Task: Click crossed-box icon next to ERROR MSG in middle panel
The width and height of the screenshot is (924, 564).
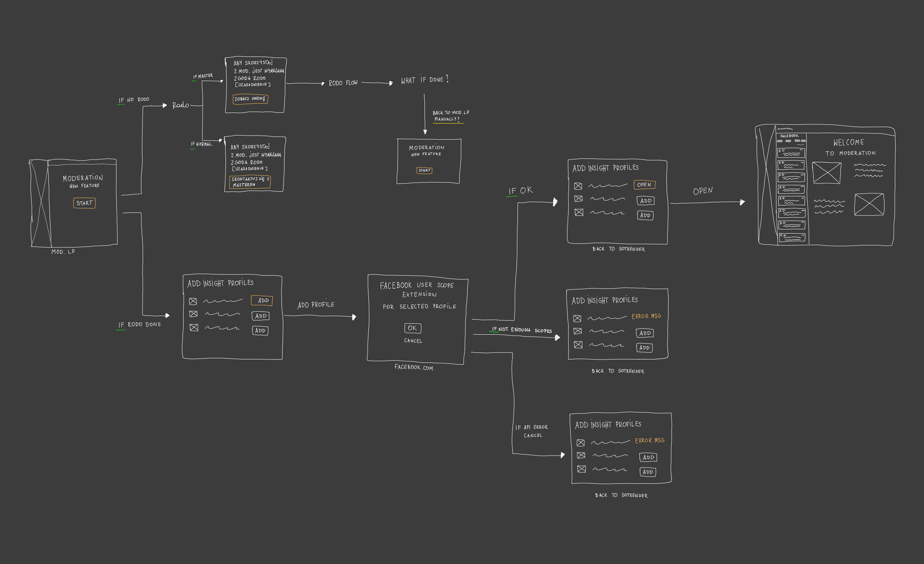Action: [577, 319]
